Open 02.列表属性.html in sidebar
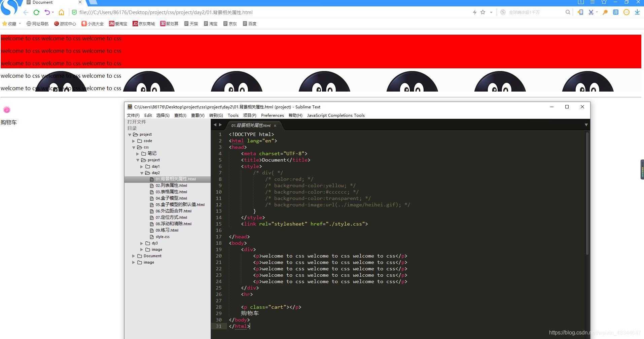The image size is (644, 339). (x=171, y=185)
